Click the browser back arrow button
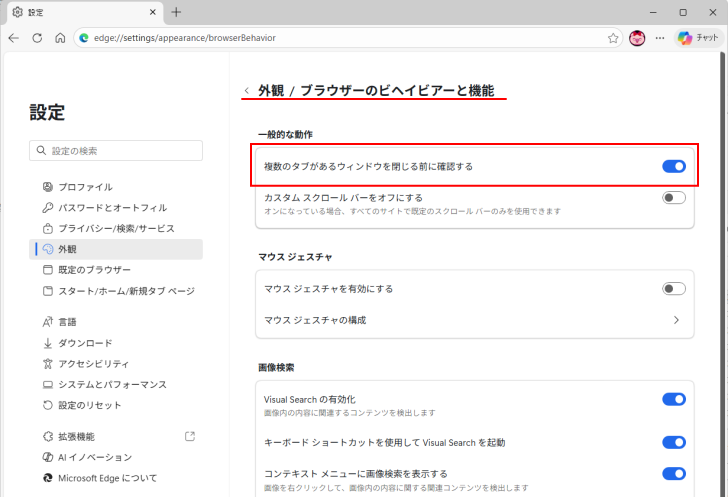Viewport: 728px width, 497px height. pos(13,38)
